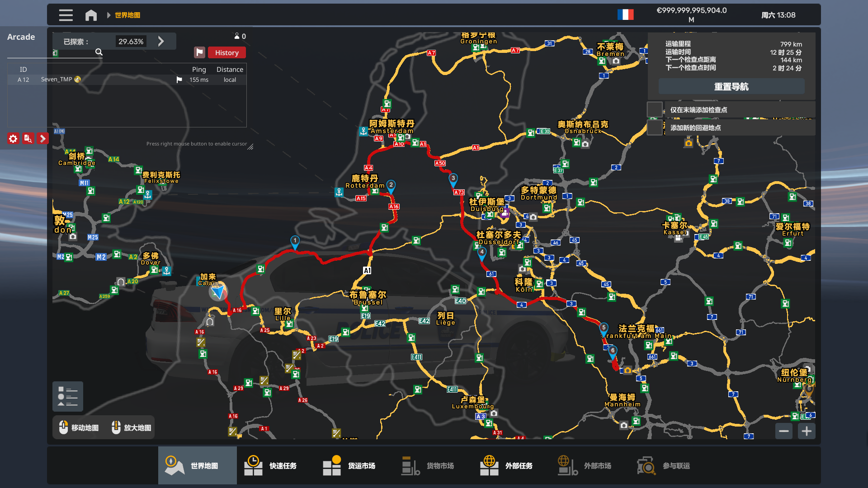
Task: Open the 快速任务 tab
Action: [x=276, y=465]
